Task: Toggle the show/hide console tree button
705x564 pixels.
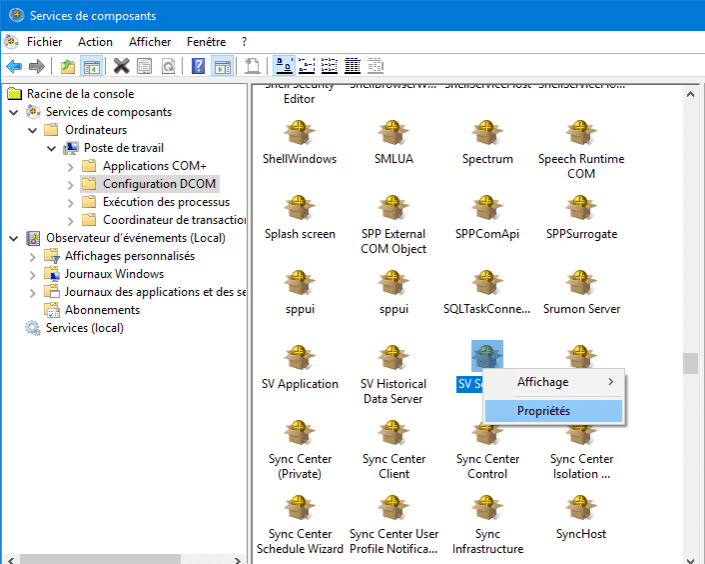Action: (x=91, y=66)
